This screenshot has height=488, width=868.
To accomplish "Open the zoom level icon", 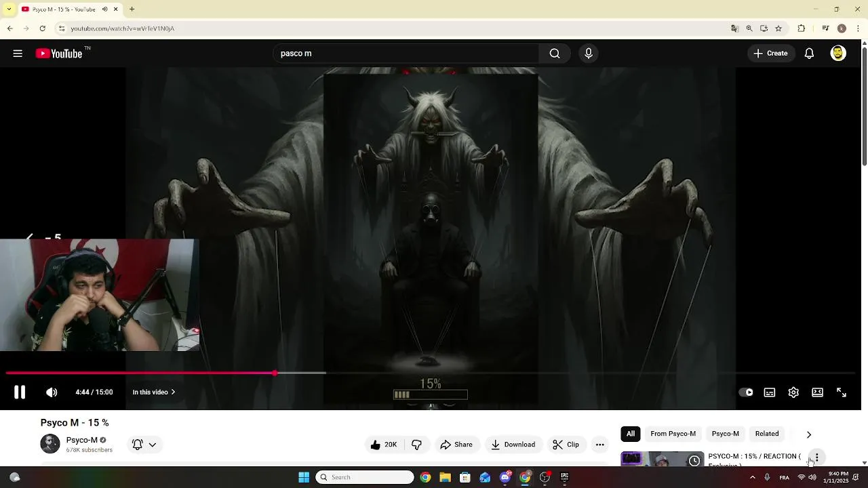I will pos(749,28).
